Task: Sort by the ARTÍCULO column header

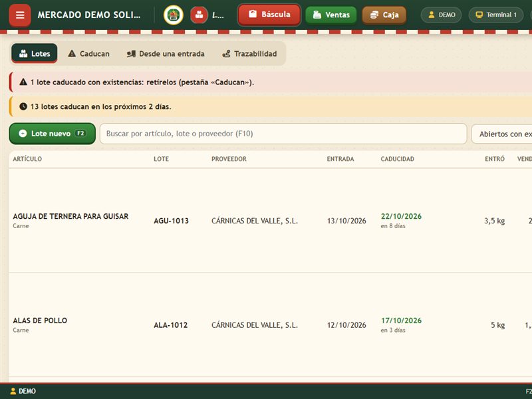Action: pos(27,159)
